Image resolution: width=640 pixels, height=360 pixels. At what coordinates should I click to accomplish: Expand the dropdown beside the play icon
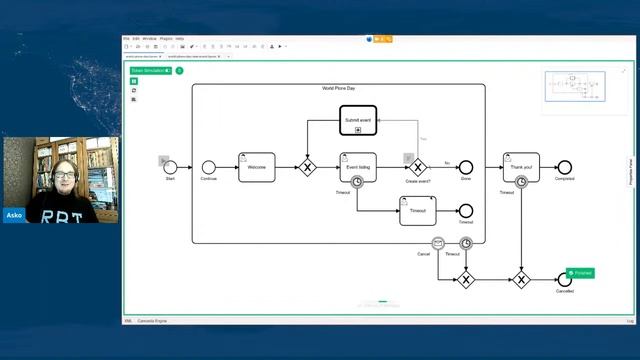click(x=286, y=47)
